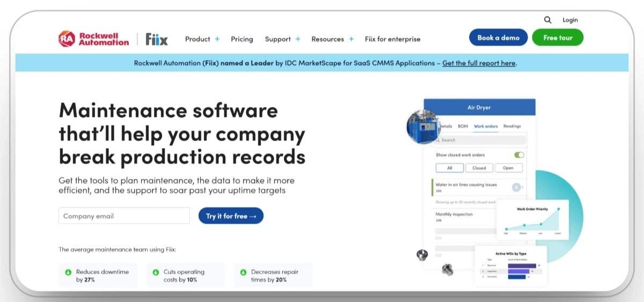Open the Get the full report here link
This screenshot has width=644, height=302.
(479, 63)
